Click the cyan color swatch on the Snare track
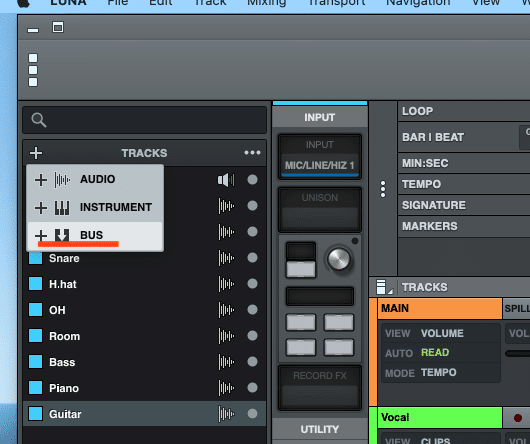The width and height of the screenshot is (530, 444). point(35,258)
